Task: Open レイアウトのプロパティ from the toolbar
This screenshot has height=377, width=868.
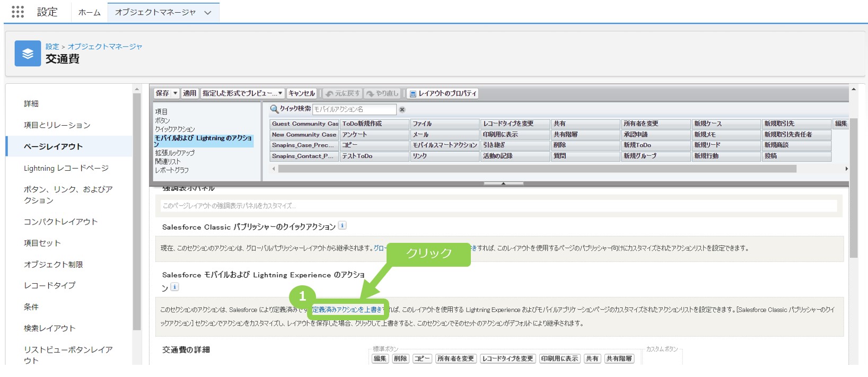Action: click(443, 93)
